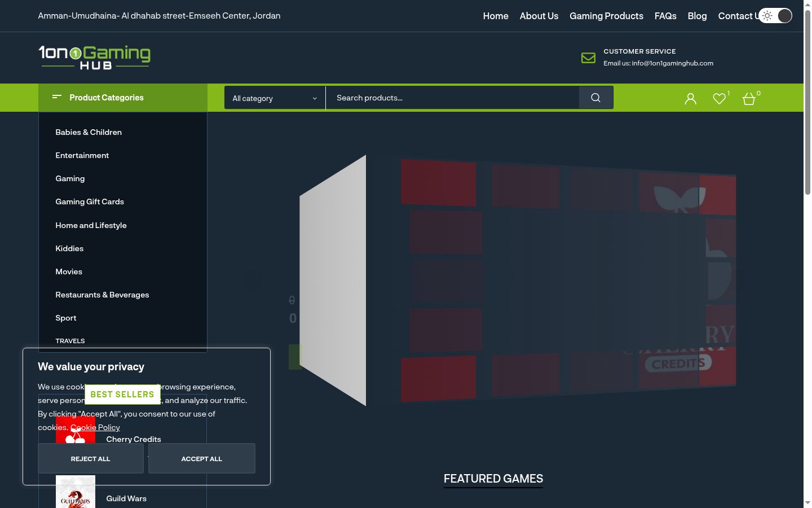Go to Home page
Viewport: 812px width, 508px height.
(496, 16)
